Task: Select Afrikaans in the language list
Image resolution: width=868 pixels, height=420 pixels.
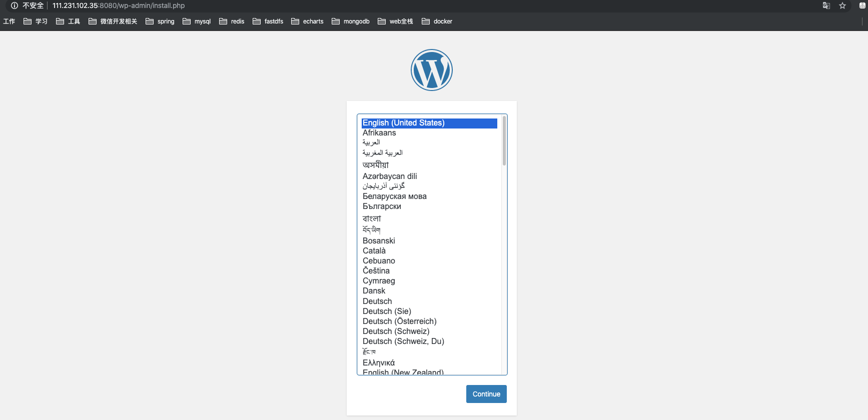Action: click(429, 133)
